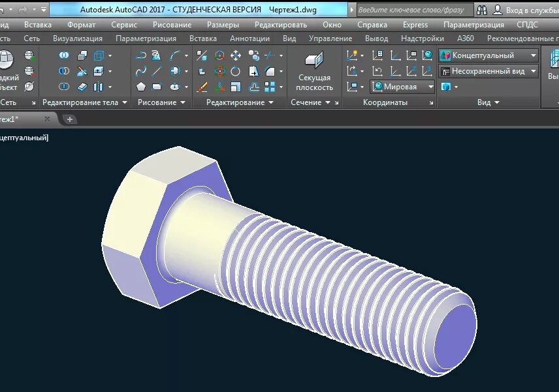Set UCS to World globe icon
Image resolution: width=559 pixels, height=392 pixels.
coord(427,55)
